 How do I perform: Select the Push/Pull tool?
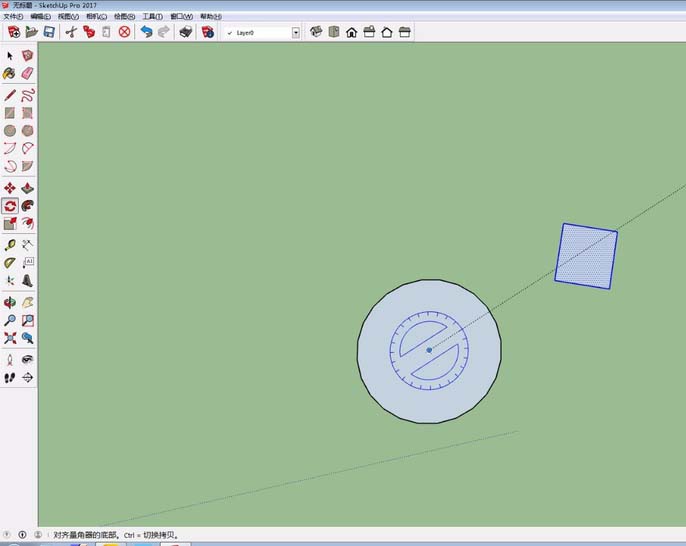coord(27,188)
